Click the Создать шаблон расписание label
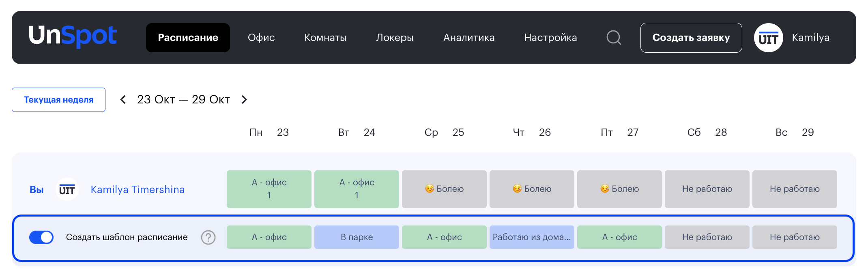Screen dimensions: 868x279 127,237
